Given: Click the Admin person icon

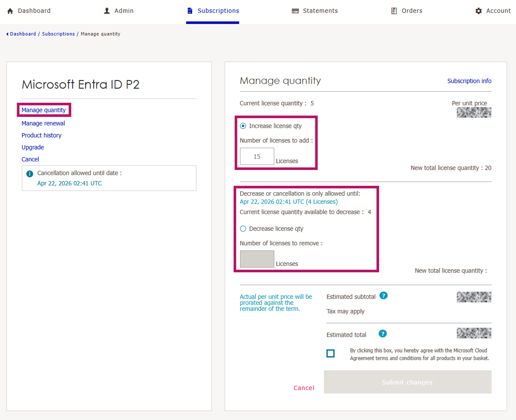Looking at the screenshot, I should pyautogui.click(x=107, y=11).
